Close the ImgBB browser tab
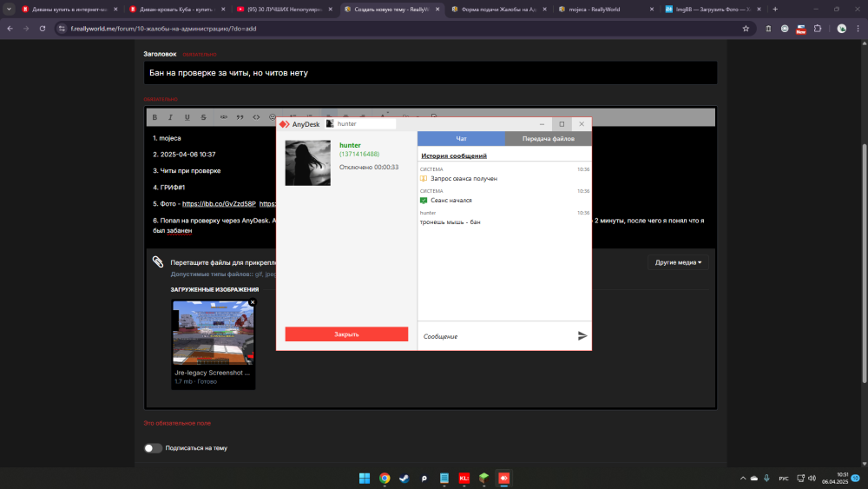Viewport: 868px width, 489px height. click(x=759, y=9)
